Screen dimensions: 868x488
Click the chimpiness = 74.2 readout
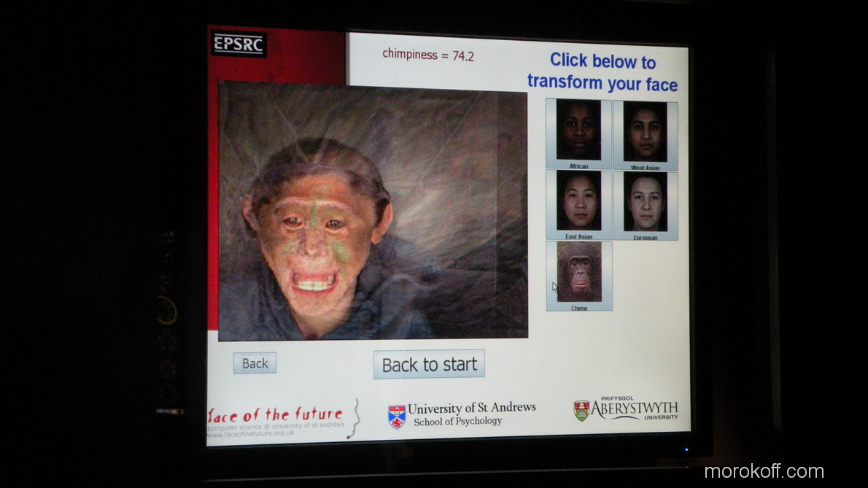(x=428, y=55)
